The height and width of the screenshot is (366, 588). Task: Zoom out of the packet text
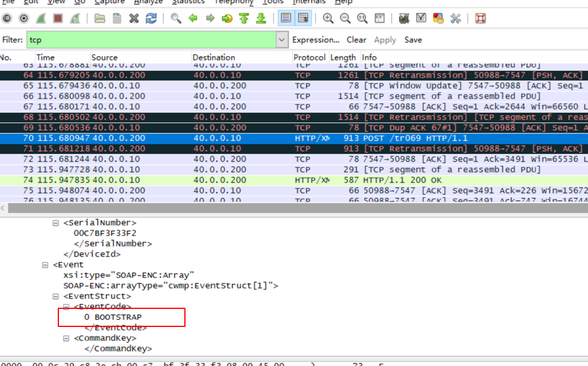point(345,18)
